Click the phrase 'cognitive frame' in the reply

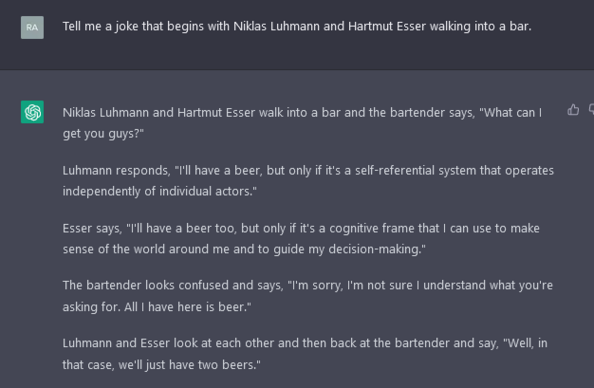tap(372, 228)
